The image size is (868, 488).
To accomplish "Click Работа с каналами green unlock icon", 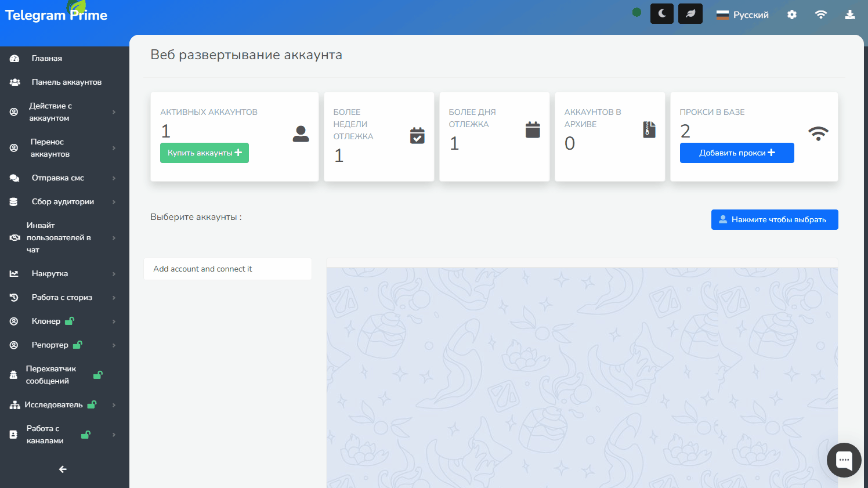I will (86, 434).
